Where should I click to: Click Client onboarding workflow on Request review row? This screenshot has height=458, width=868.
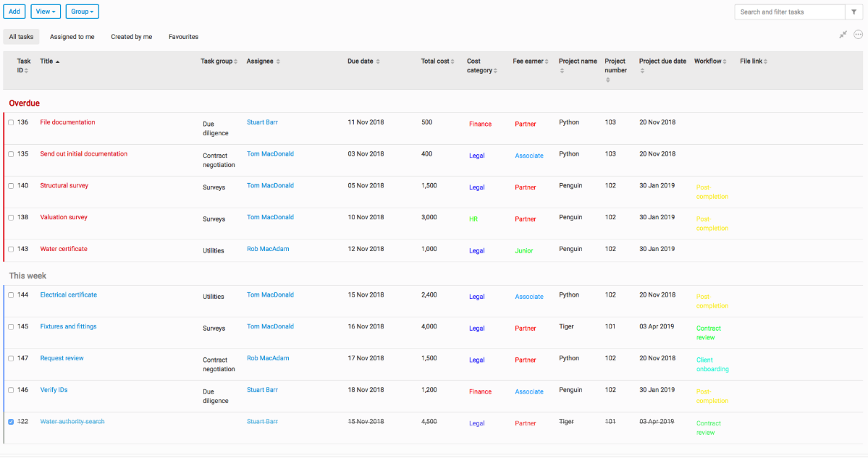pyautogui.click(x=712, y=365)
